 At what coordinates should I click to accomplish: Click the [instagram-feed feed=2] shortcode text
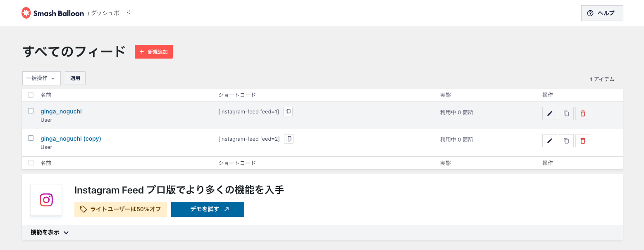249,139
